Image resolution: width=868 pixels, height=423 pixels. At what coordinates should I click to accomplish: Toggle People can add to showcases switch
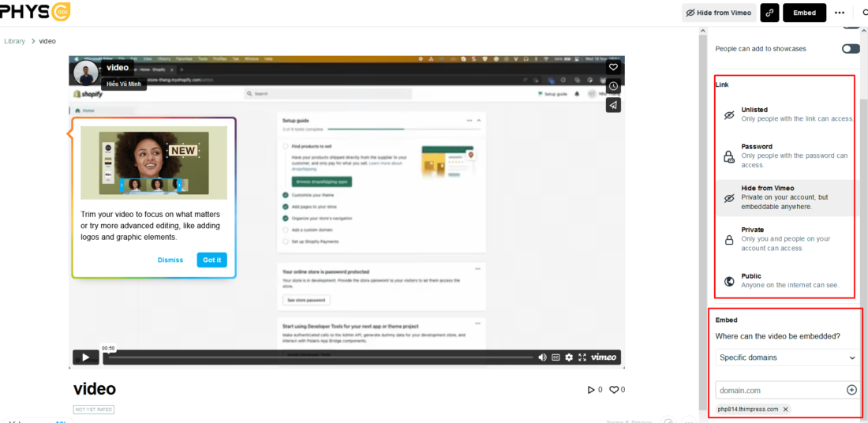click(x=851, y=49)
